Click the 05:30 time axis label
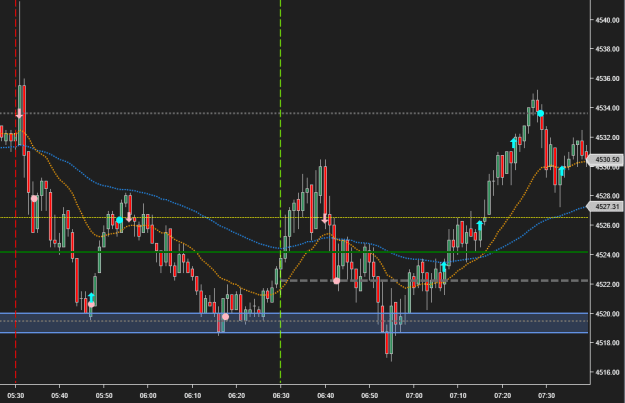Viewport: 625px width, 403px height. [x=16, y=396]
